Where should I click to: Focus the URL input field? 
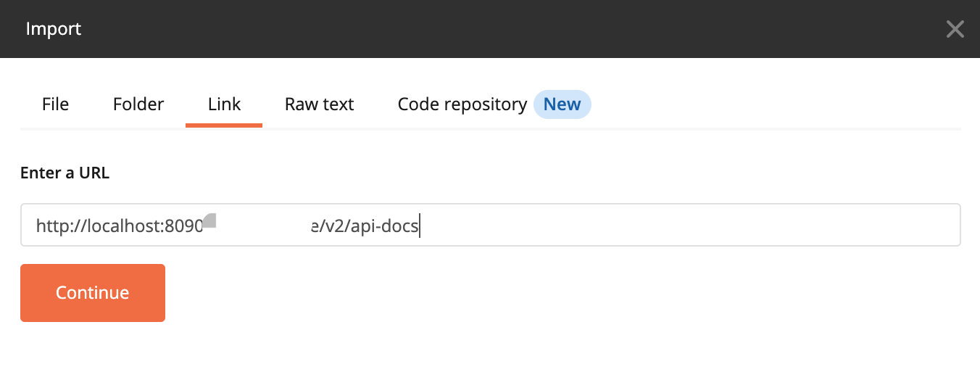tap(491, 225)
